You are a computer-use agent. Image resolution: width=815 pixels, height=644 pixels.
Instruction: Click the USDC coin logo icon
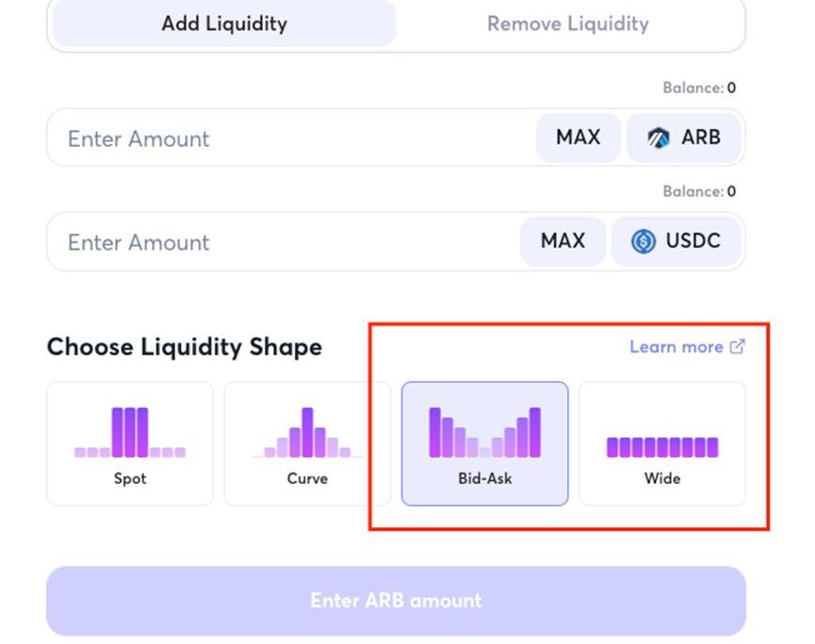coord(644,241)
